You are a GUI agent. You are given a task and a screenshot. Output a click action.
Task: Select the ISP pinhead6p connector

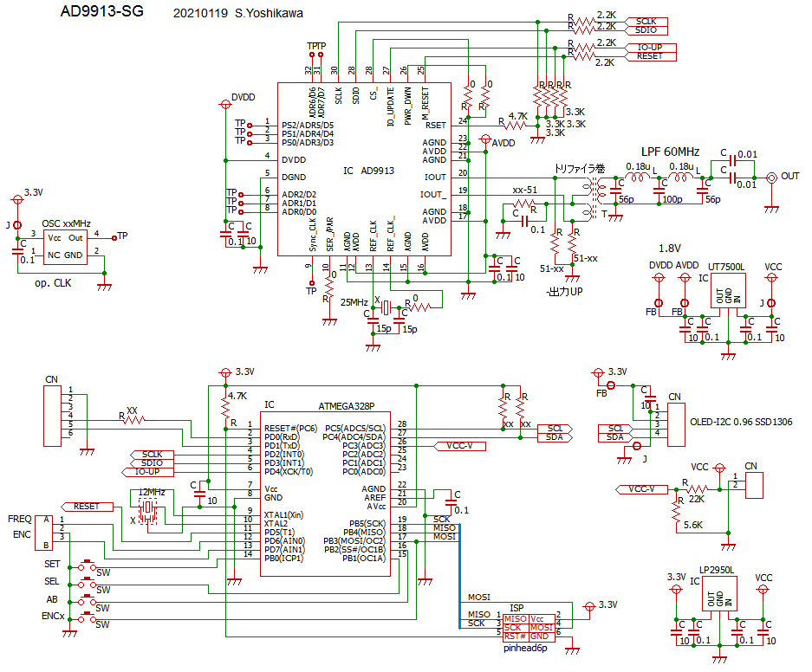pyautogui.click(x=528, y=626)
